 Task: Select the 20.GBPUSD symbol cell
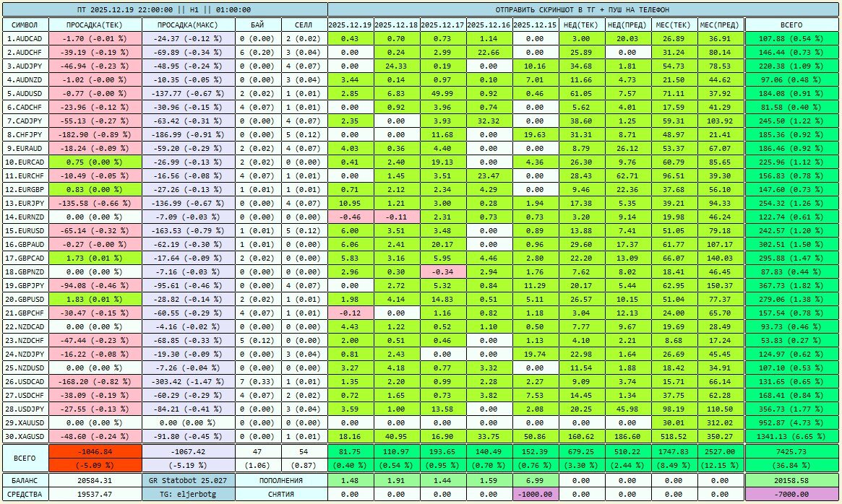pos(25,299)
